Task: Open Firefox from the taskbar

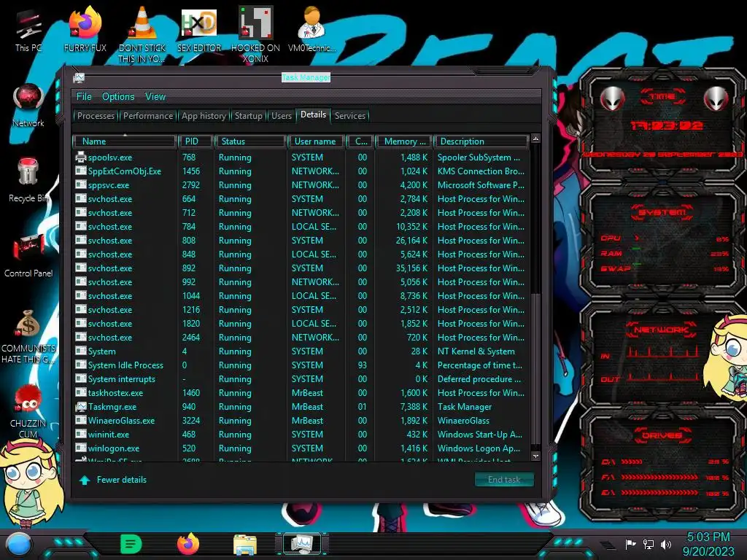Action: point(188,544)
